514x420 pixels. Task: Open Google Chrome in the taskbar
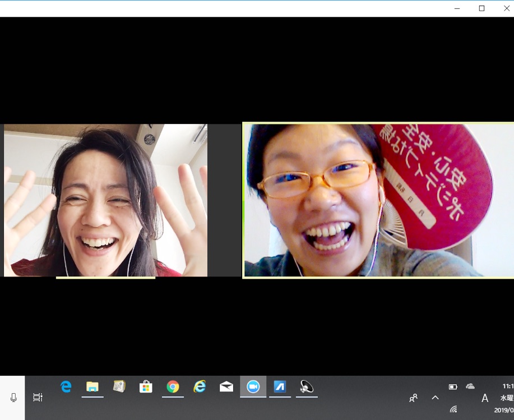tap(173, 386)
